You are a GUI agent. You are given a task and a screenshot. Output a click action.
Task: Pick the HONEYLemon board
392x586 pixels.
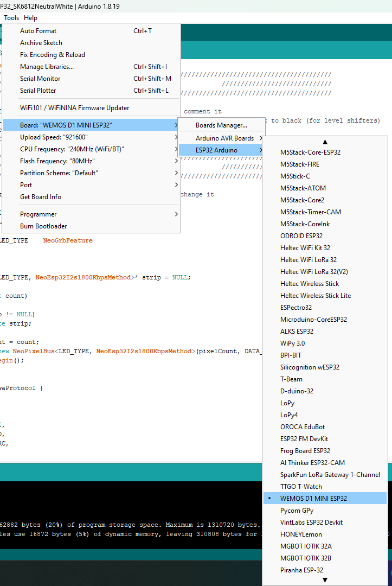325,534
